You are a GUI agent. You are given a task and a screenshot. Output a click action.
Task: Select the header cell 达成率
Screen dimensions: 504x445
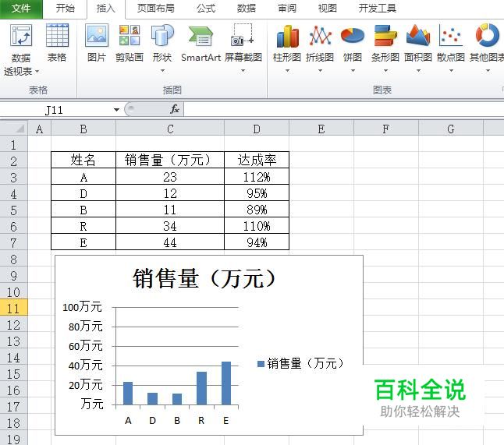(257, 160)
